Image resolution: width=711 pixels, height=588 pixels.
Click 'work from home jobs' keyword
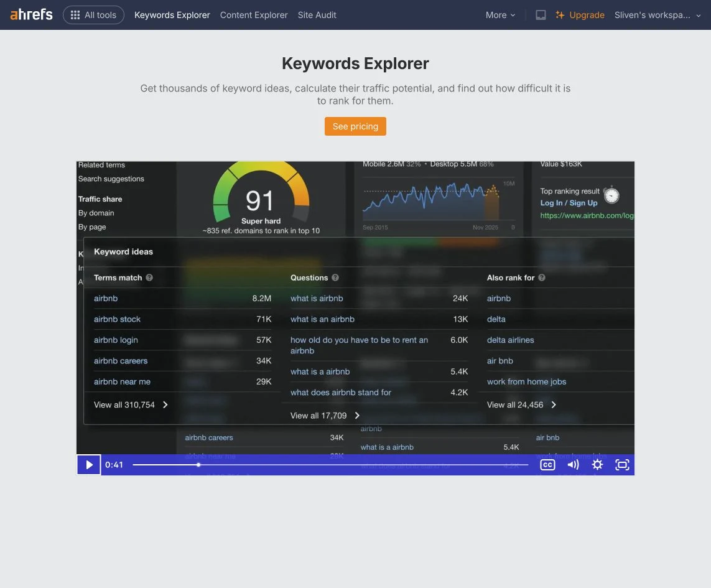(x=526, y=381)
